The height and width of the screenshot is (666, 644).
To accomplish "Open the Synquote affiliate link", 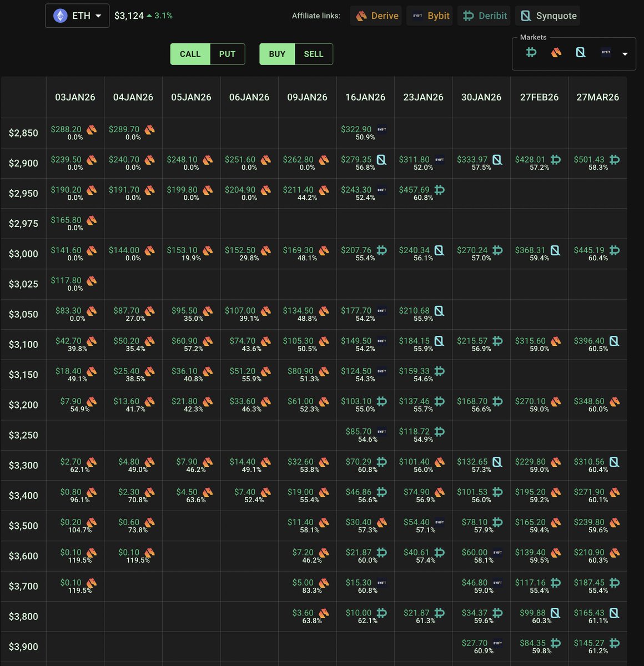I will click(547, 16).
